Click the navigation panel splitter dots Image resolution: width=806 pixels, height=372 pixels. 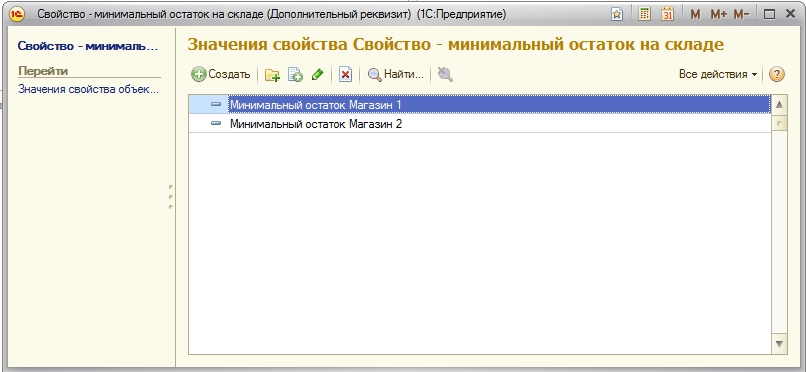tap(171, 197)
